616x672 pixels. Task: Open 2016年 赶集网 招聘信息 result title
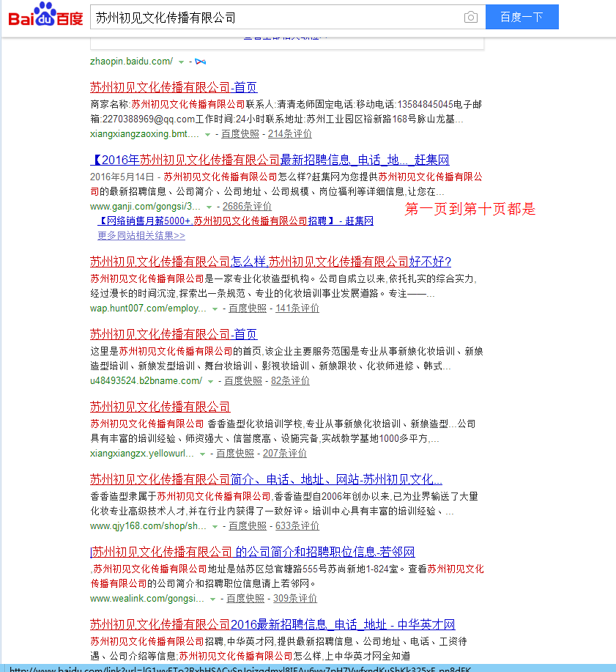tap(270, 160)
